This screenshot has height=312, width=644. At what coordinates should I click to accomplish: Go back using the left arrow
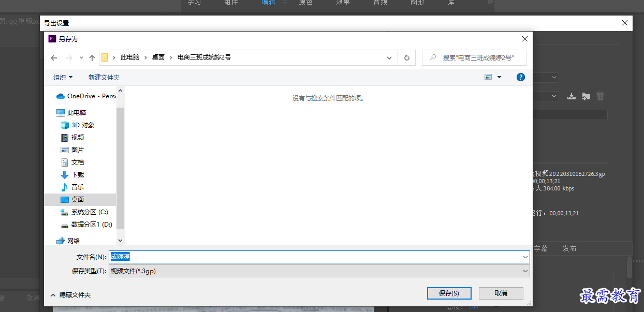[54, 57]
